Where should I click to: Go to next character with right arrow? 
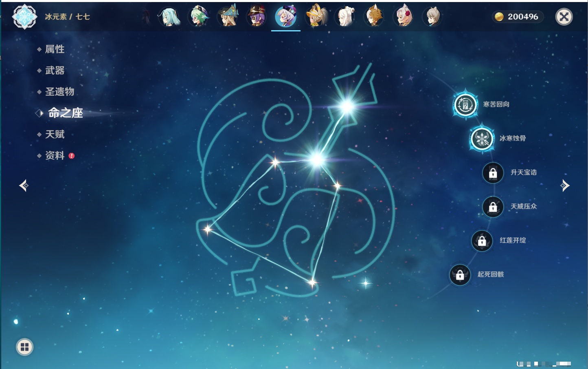click(x=565, y=186)
